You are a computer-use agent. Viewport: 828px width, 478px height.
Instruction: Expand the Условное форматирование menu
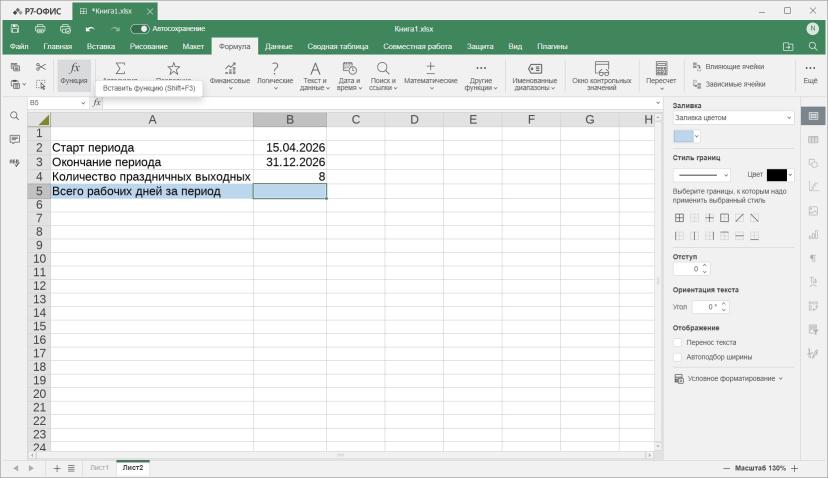[x=728, y=379]
